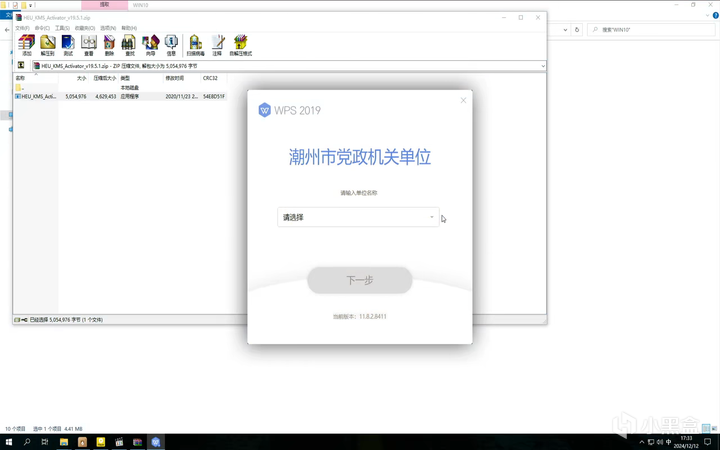Open the WinRAR Options (选项) menu
The height and width of the screenshot is (450, 720).
click(x=108, y=28)
